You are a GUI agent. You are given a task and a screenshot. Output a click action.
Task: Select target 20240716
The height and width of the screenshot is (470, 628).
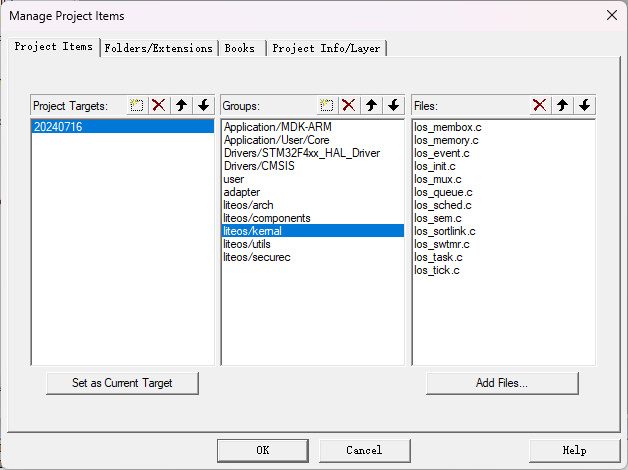coord(123,127)
